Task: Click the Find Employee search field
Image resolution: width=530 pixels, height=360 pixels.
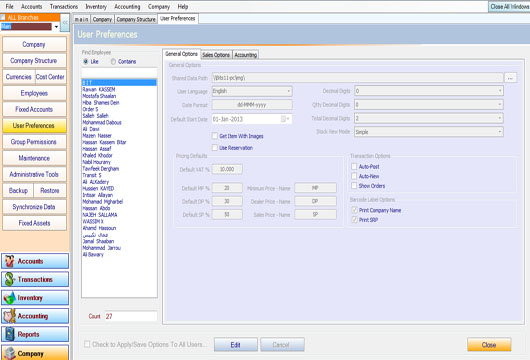Action: pyautogui.click(x=119, y=73)
